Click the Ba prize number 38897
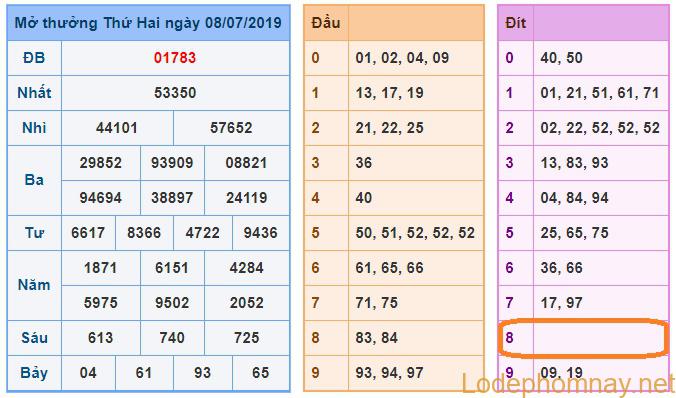The height and width of the screenshot is (398, 676). point(172,198)
